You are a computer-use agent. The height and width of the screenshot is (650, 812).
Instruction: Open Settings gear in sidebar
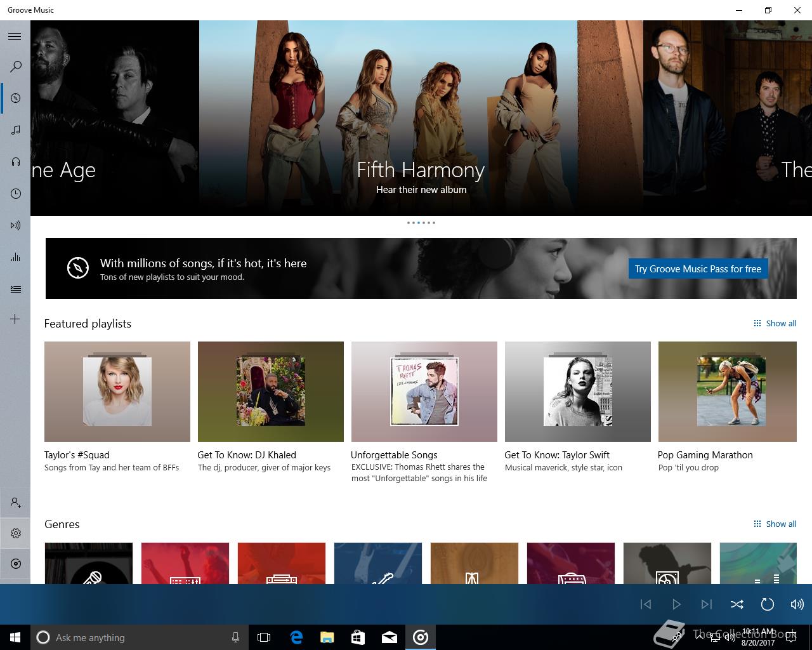(x=15, y=533)
